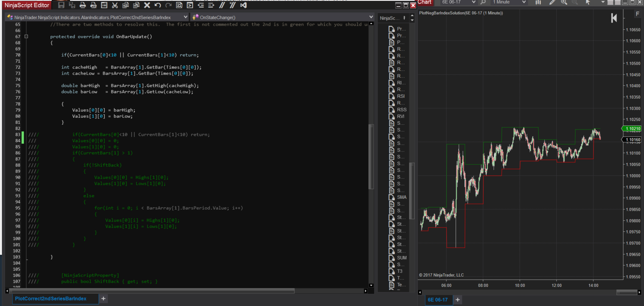Jump to the latest bar using the arrow icon

[614, 18]
